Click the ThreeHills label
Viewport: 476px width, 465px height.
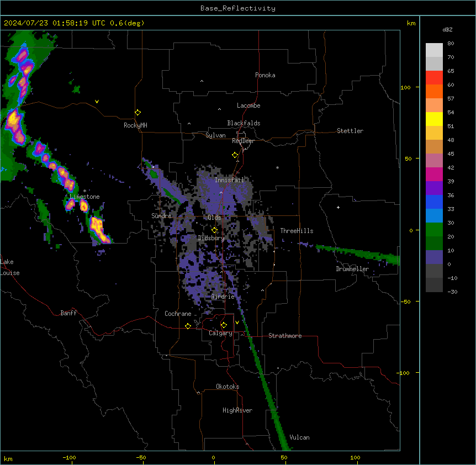click(297, 231)
